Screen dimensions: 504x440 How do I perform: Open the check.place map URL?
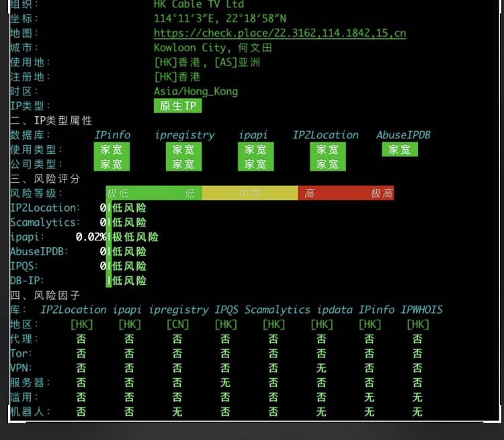280,33
